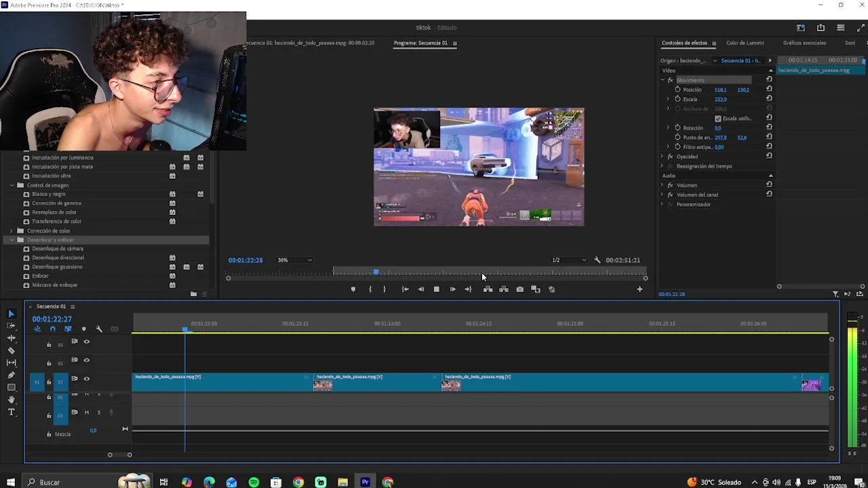Viewport: 868px width, 488px height.
Task: Pick the Razor tool
Action: pyautogui.click(x=11, y=350)
